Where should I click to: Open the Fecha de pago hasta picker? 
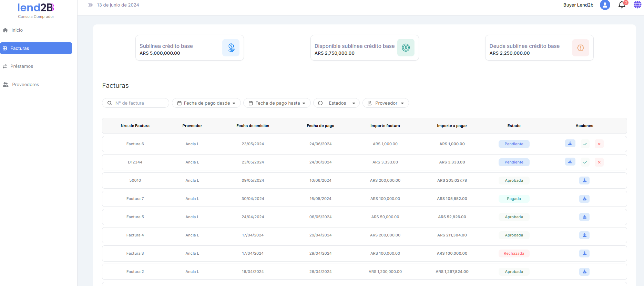click(277, 103)
